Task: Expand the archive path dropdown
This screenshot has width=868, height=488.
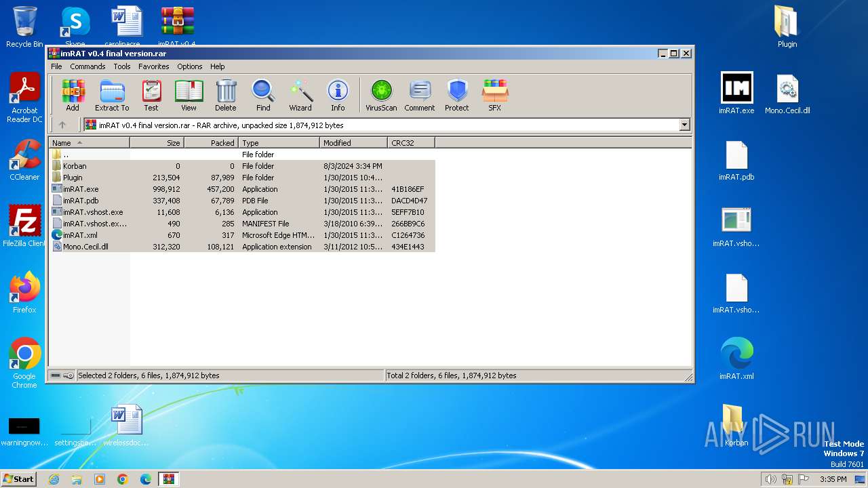Action: pyautogui.click(x=684, y=125)
